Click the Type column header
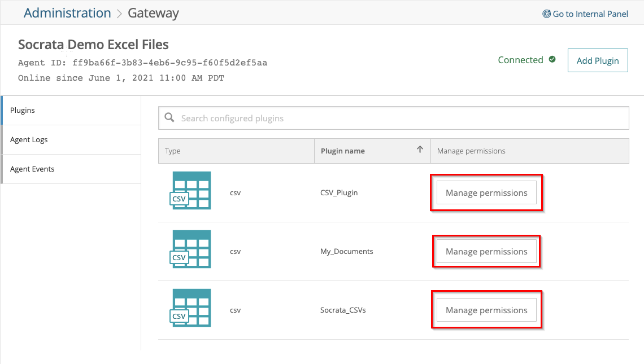Viewport: 644px width, 364px height. point(172,150)
